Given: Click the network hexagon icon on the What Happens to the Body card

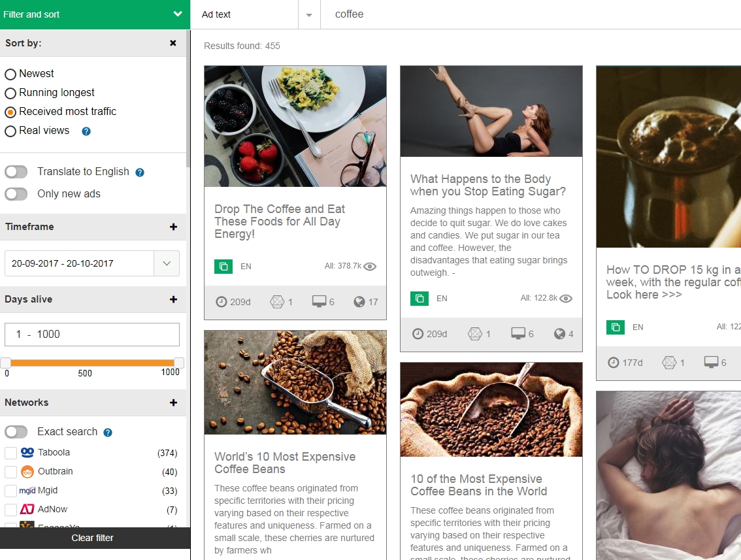Looking at the screenshot, I should [x=475, y=334].
